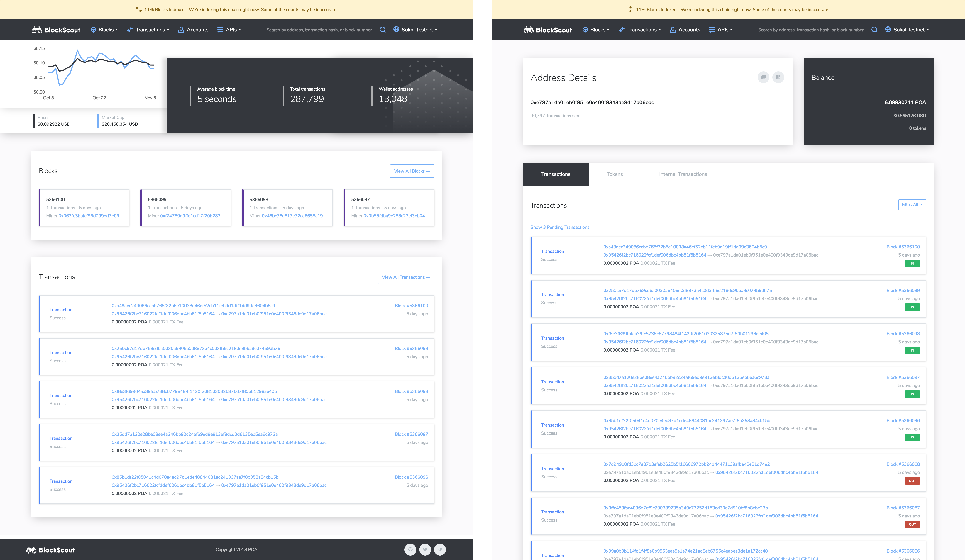Click the Twitter icon in the footer
The width and height of the screenshot is (965, 560).
(x=425, y=549)
